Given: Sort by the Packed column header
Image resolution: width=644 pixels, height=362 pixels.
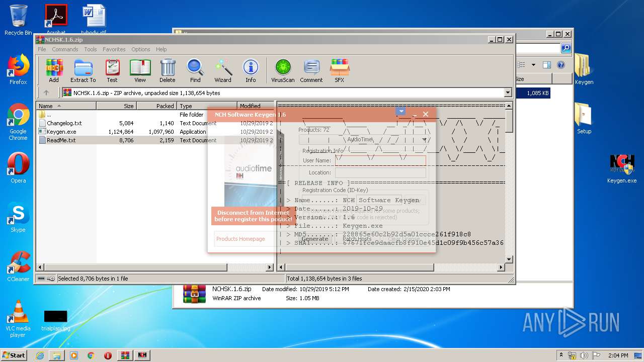Looking at the screenshot, I should 156,106.
